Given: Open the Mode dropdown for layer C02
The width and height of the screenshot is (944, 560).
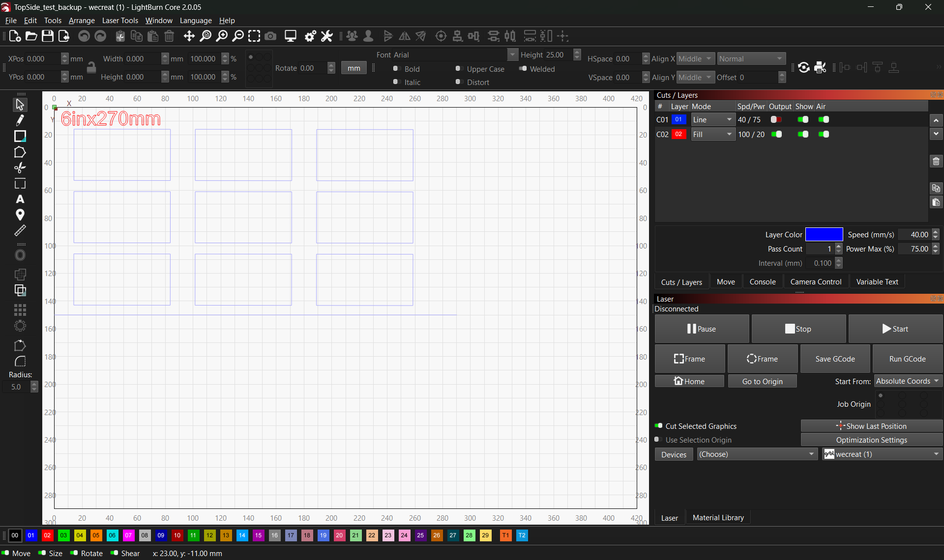Looking at the screenshot, I should pyautogui.click(x=712, y=134).
